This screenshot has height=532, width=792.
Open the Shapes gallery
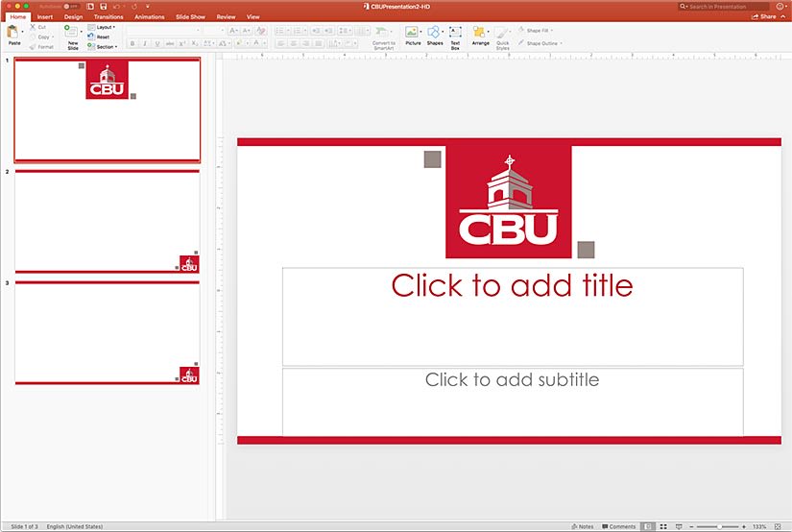click(434, 36)
